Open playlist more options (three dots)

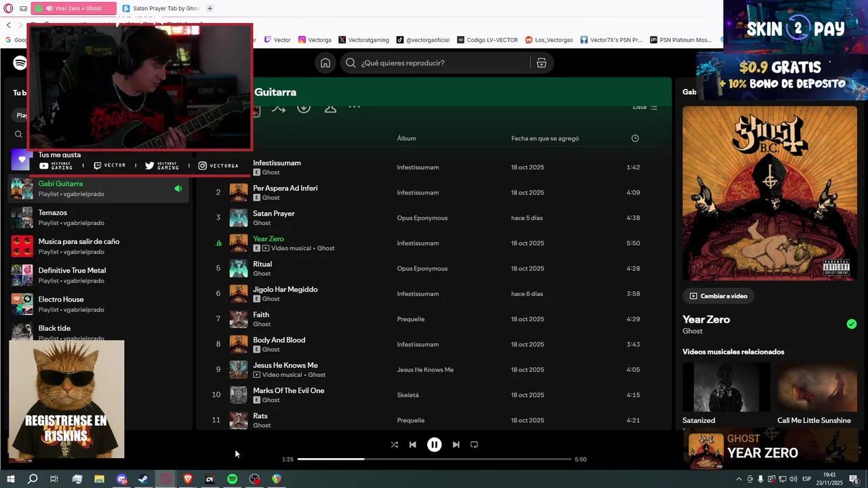[354, 107]
